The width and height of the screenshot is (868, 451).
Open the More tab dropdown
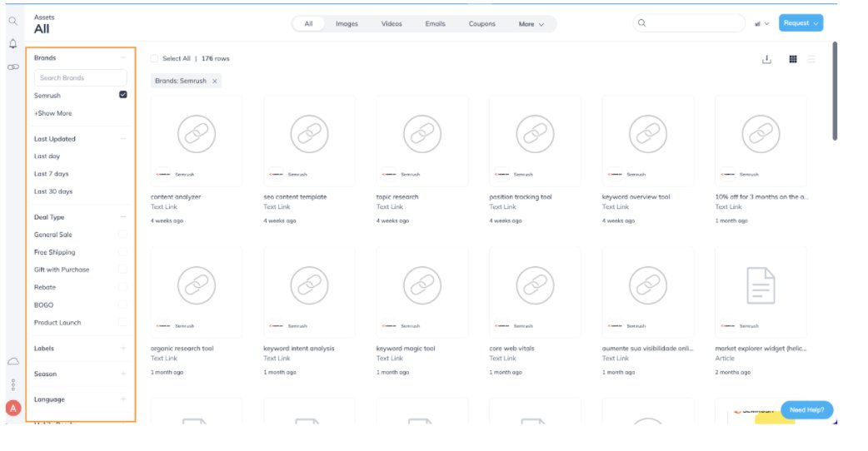click(x=531, y=24)
